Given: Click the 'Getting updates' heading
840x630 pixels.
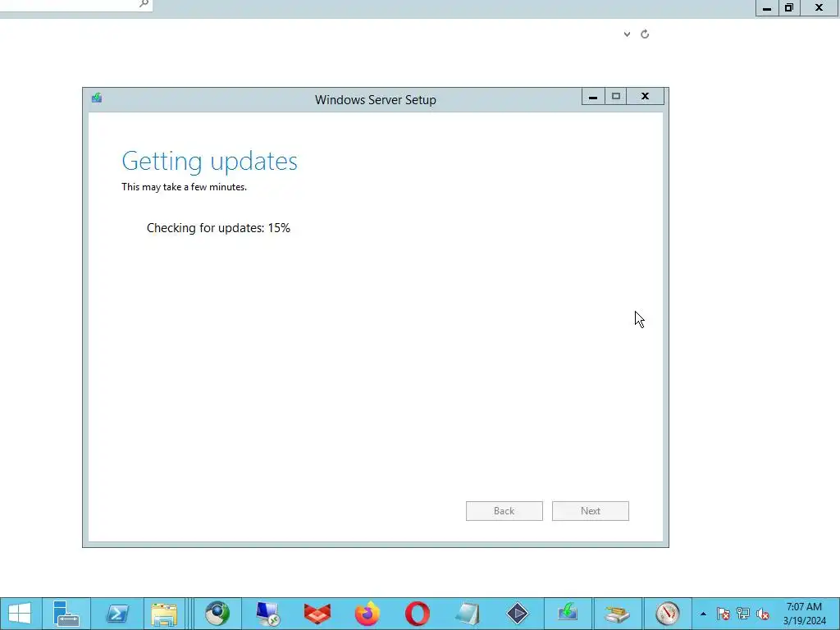Looking at the screenshot, I should (209, 162).
